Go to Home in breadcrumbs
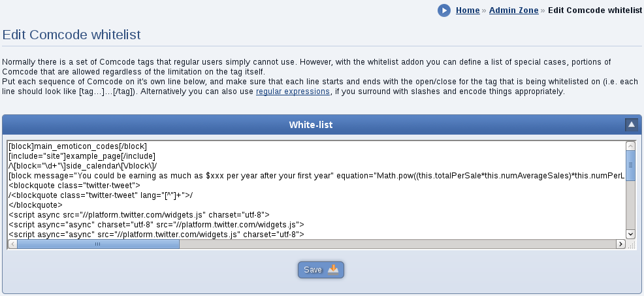644x296 pixels. tap(468, 10)
